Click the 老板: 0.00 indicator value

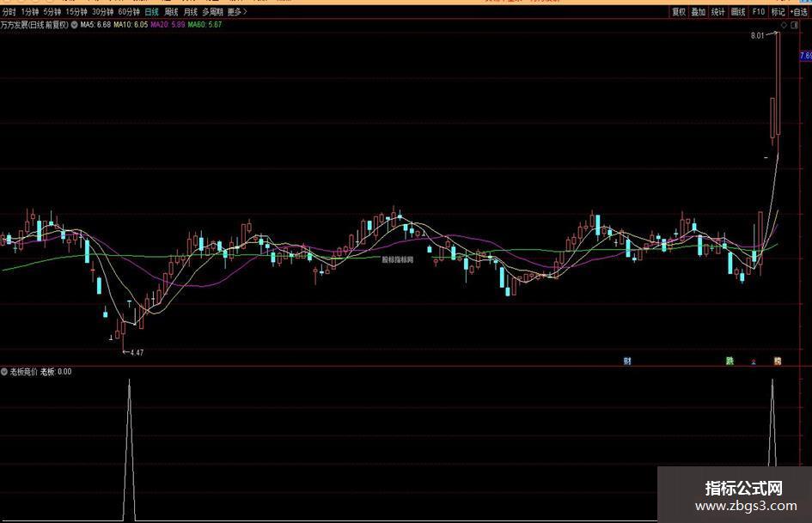[x=56, y=372]
